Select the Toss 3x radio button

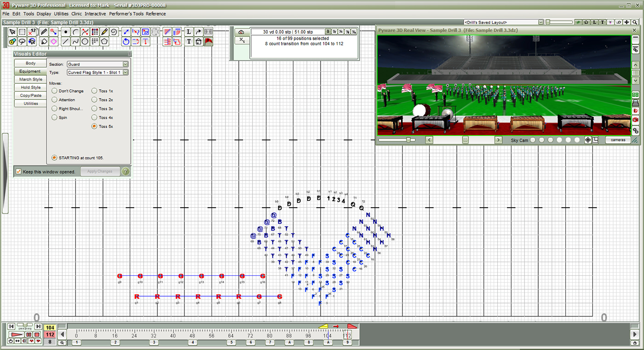coord(94,109)
